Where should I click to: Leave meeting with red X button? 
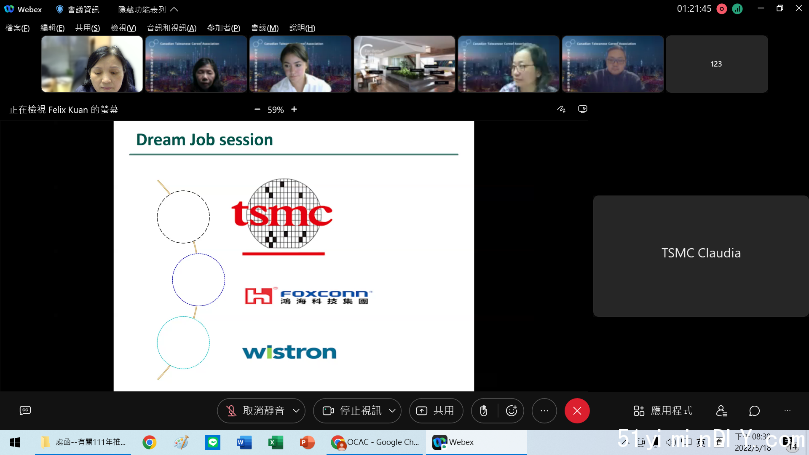(577, 411)
